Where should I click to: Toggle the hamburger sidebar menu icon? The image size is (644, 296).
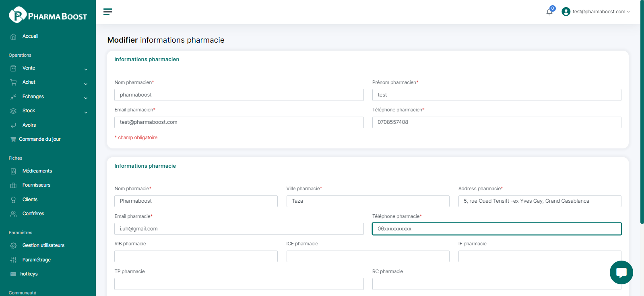(108, 12)
